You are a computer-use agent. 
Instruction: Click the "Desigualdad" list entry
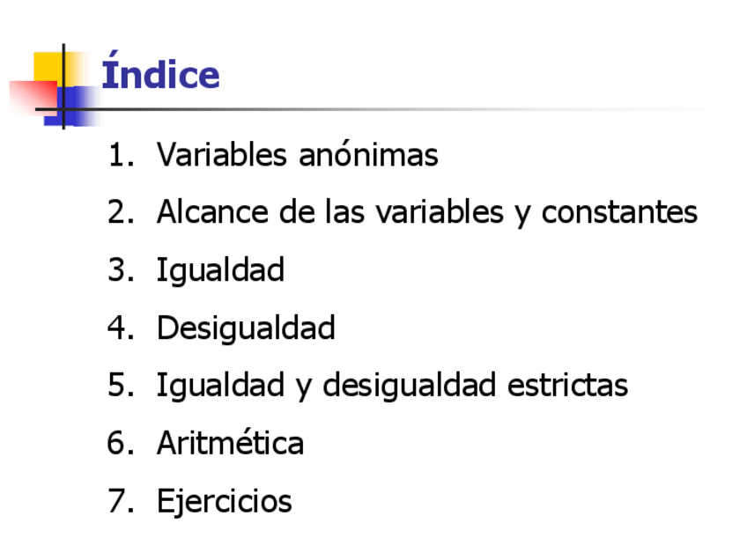coord(246,328)
